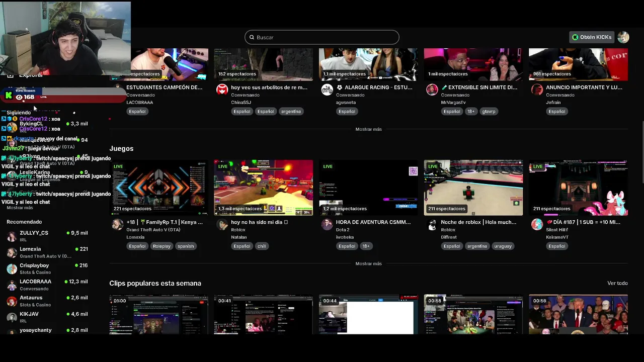Viewport: 644px width, 362px height.
Task: Open Jefrain's thumbnail with 961 espectadores
Action: [x=578, y=64]
